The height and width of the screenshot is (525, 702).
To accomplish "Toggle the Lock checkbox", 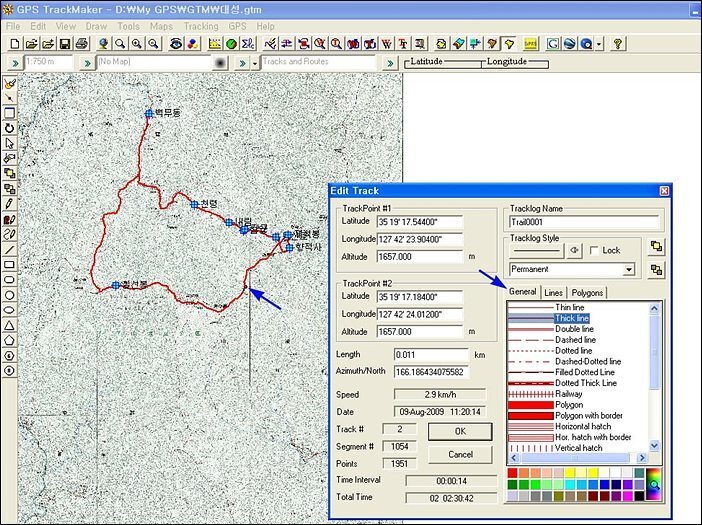I will click(594, 251).
